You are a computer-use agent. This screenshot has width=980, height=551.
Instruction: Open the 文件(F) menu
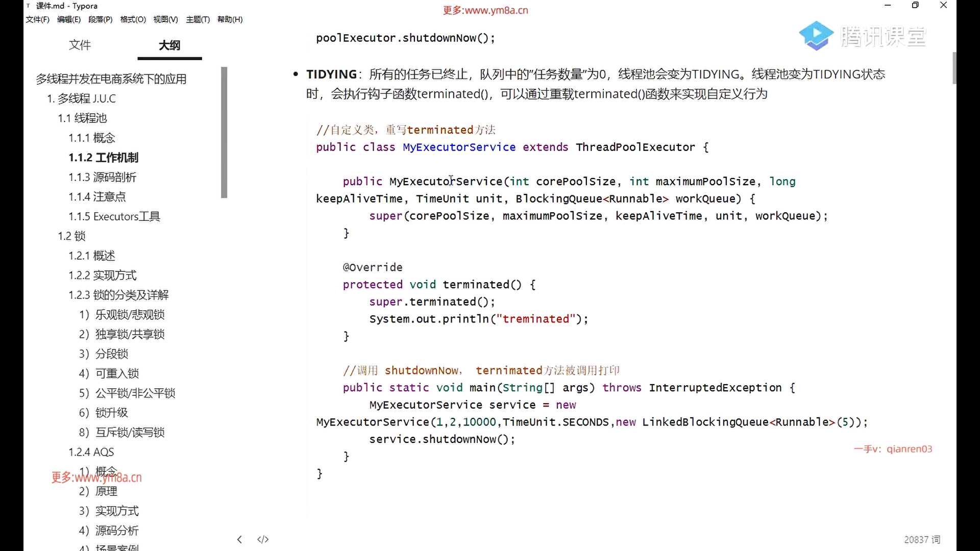(x=37, y=19)
